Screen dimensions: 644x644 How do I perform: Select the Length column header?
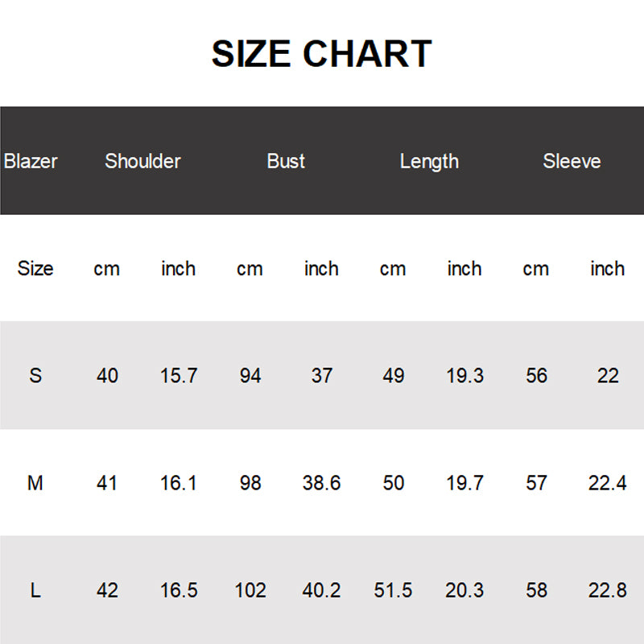(x=429, y=161)
